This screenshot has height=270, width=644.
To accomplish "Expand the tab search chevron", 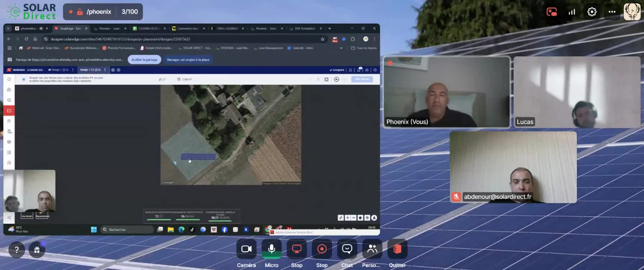I will (x=8, y=28).
